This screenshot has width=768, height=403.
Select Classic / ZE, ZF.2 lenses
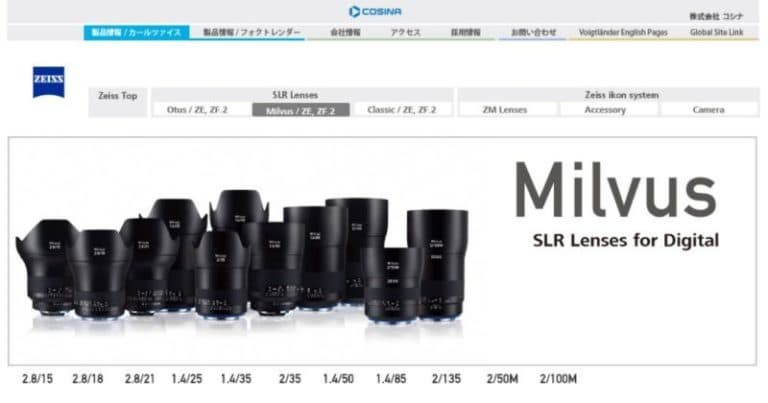pyautogui.click(x=402, y=110)
